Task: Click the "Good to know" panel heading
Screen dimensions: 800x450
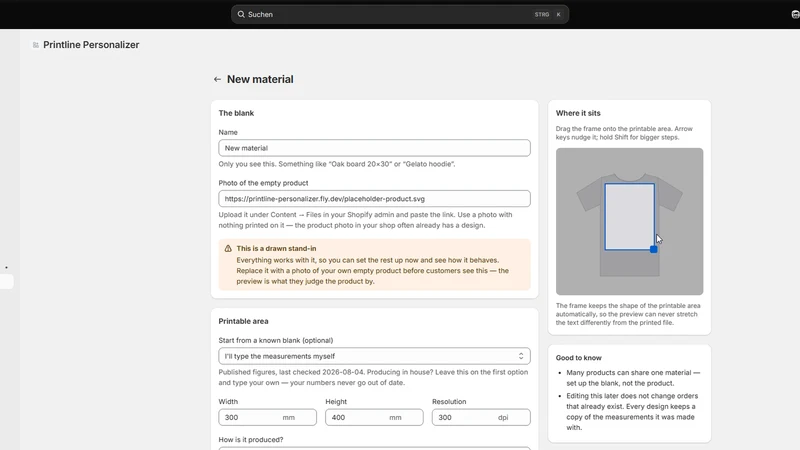Action: pyautogui.click(x=579, y=358)
